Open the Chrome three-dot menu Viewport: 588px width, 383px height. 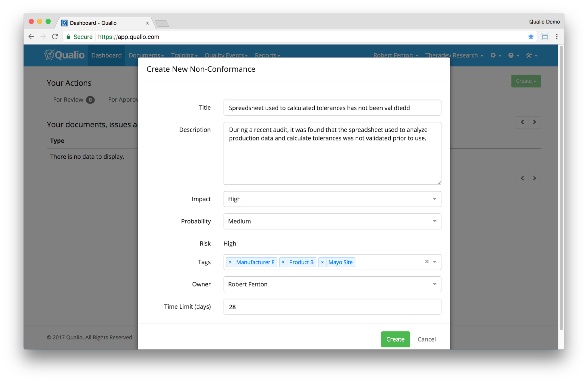point(557,37)
